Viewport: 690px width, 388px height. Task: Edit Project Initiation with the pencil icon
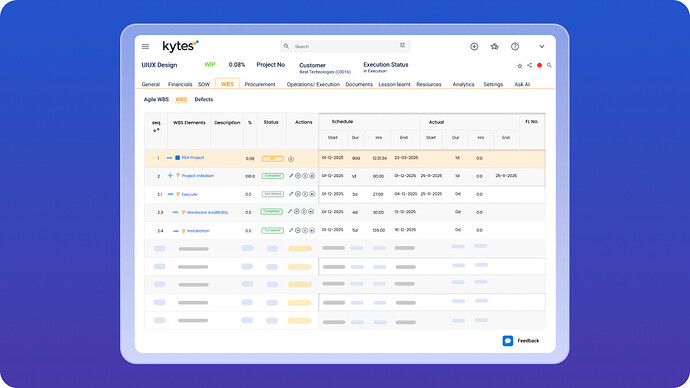[291, 176]
